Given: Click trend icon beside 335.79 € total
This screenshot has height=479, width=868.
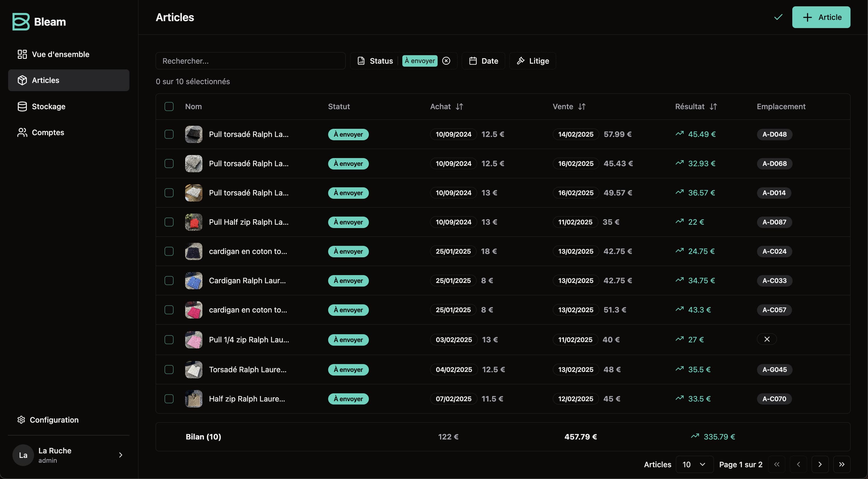Looking at the screenshot, I should (x=695, y=436).
